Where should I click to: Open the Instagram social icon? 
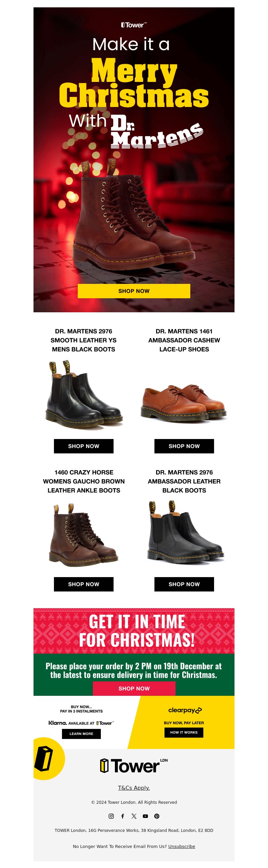pyautogui.click(x=111, y=816)
